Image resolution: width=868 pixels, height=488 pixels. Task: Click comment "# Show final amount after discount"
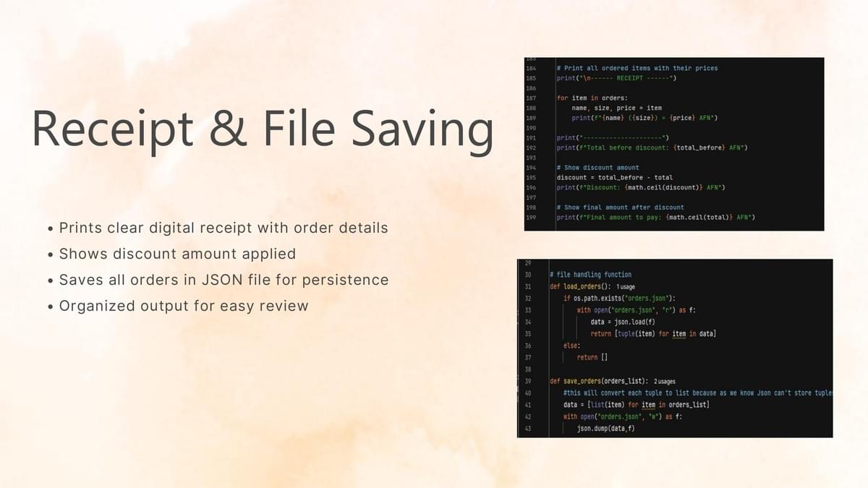620,207
